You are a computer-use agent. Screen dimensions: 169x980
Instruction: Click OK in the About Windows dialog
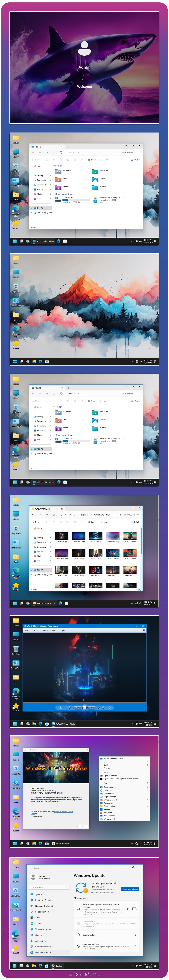pyautogui.click(x=83, y=826)
